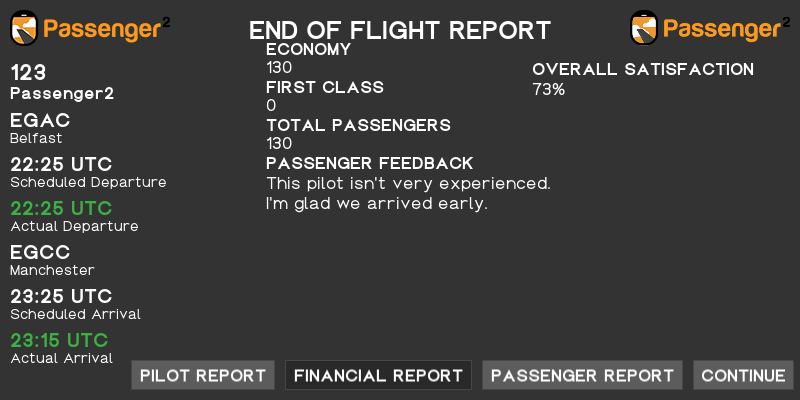This screenshot has height=400, width=800.
Task: Click the green actual arrival time 23:15
Action: click(59, 341)
